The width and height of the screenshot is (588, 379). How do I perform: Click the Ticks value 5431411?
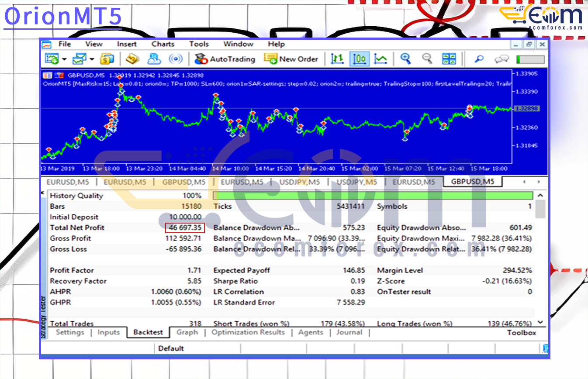[x=350, y=207]
